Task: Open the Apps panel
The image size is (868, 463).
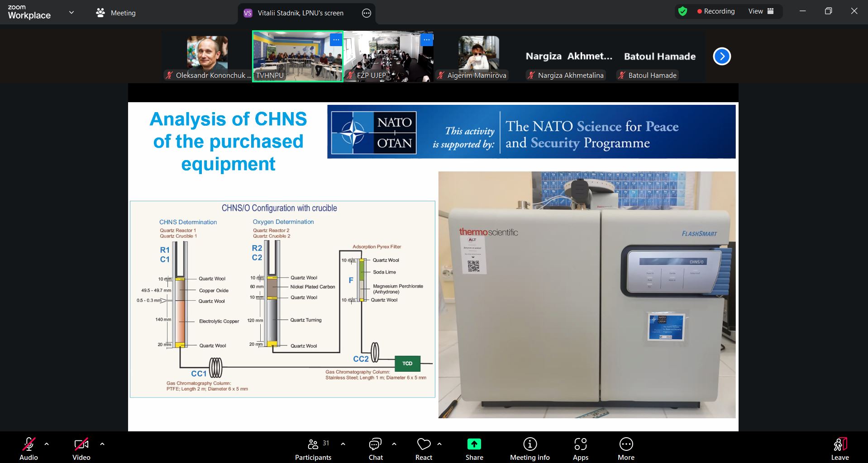Action: 580,449
